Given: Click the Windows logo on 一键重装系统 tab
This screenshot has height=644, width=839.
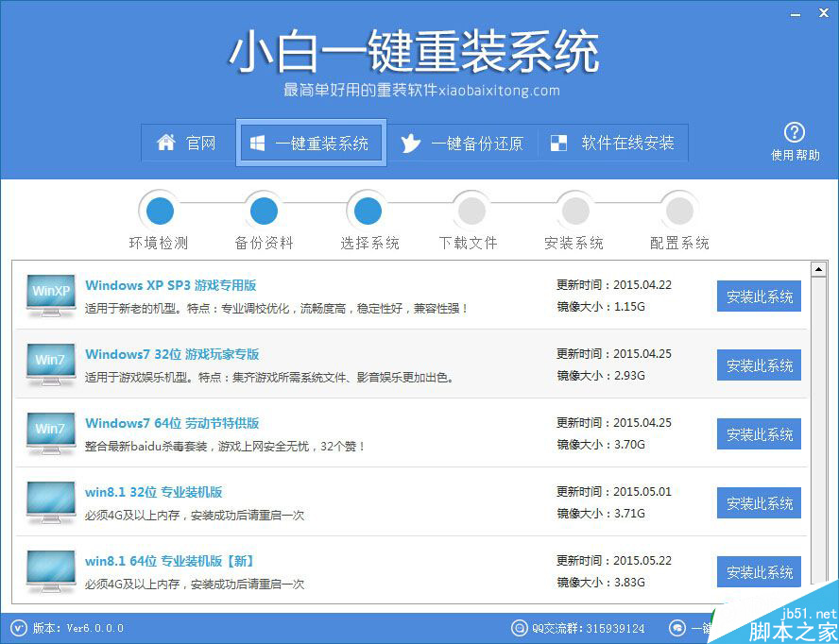Looking at the screenshot, I should (x=257, y=142).
